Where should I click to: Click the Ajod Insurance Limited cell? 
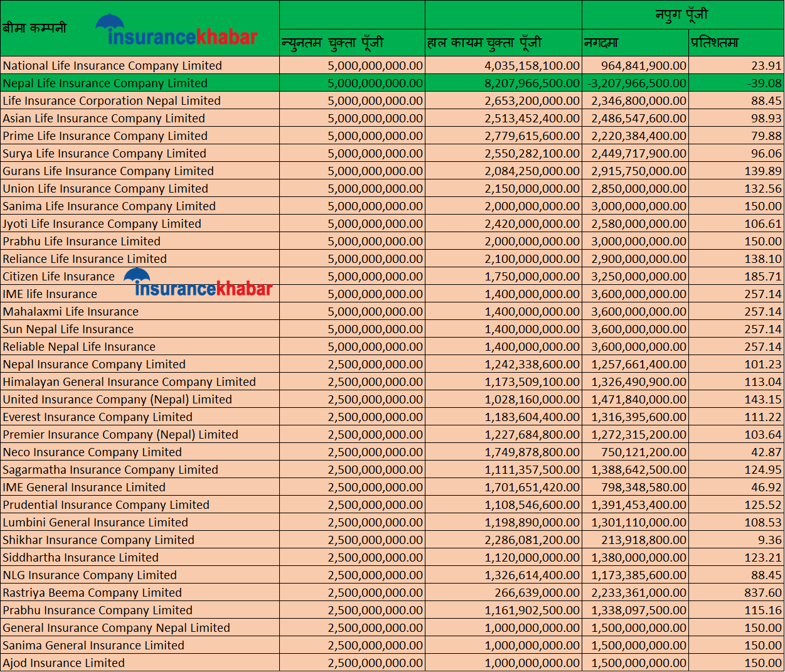[x=63, y=663]
